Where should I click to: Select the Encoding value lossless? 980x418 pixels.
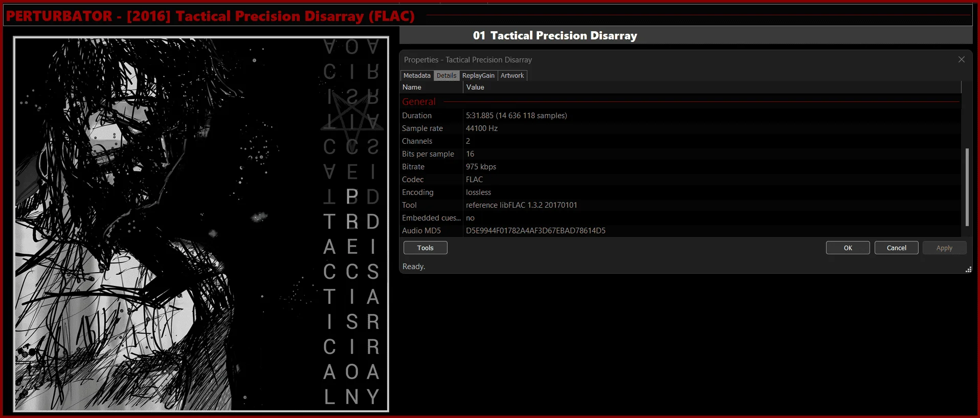[478, 192]
